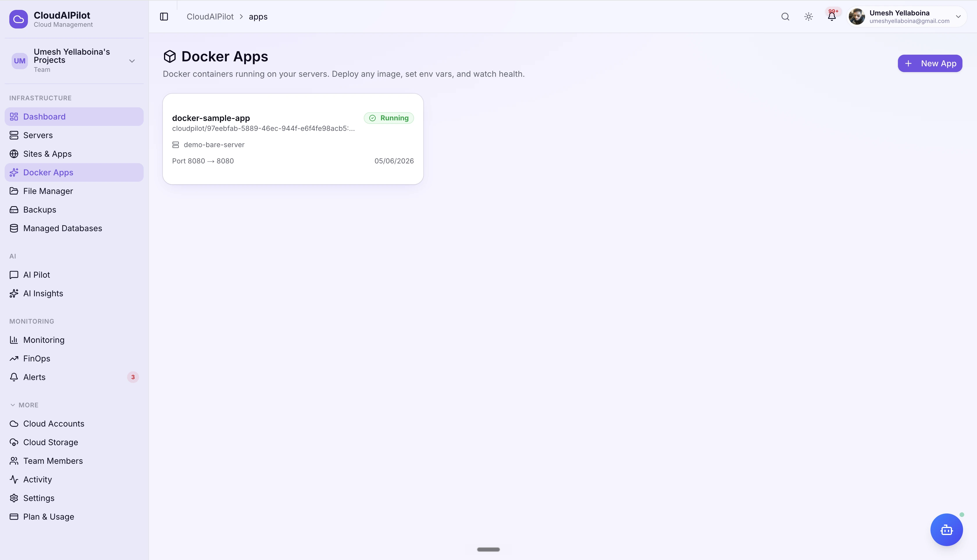Click the Running status badge
The image size is (977, 560).
click(x=388, y=118)
